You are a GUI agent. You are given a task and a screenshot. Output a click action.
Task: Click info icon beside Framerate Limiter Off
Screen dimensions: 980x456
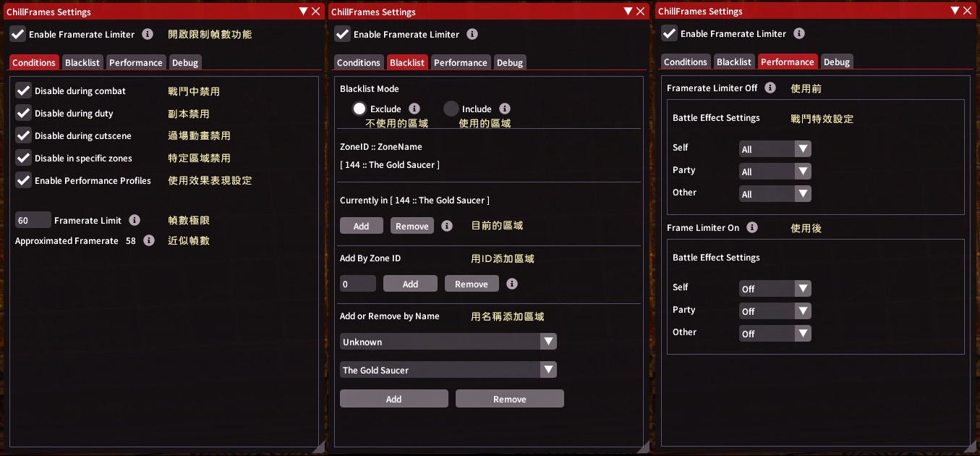click(770, 88)
